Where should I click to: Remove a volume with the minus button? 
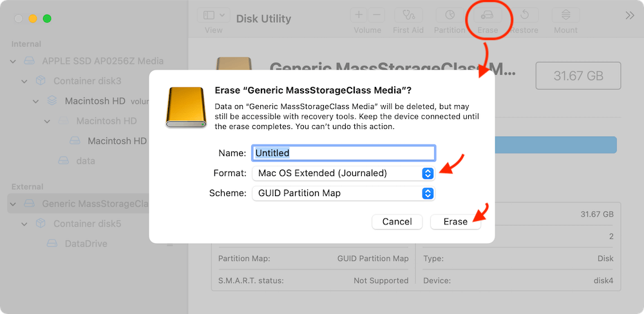(376, 15)
